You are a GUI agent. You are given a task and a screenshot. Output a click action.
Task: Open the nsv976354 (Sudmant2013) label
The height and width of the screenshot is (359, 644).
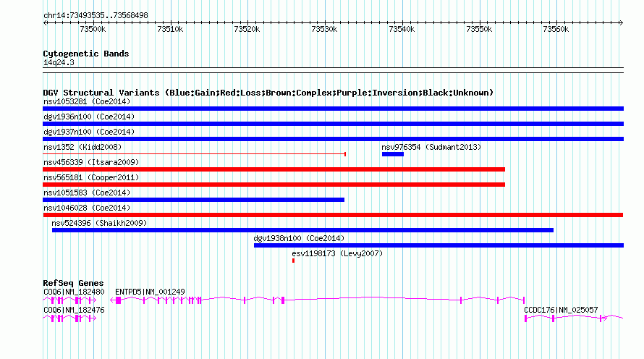coord(431,147)
